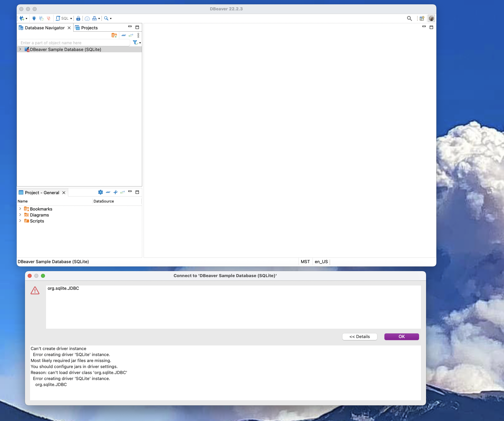The width and height of the screenshot is (504, 421).
Task: Create a new project with the folder-plus icon
Action: click(114, 35)
